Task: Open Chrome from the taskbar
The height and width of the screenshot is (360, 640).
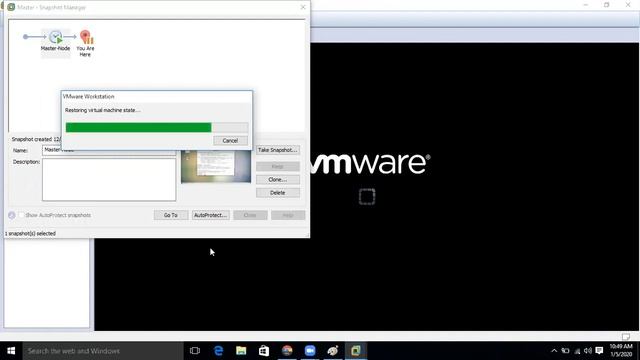Action: coord(287,351)
